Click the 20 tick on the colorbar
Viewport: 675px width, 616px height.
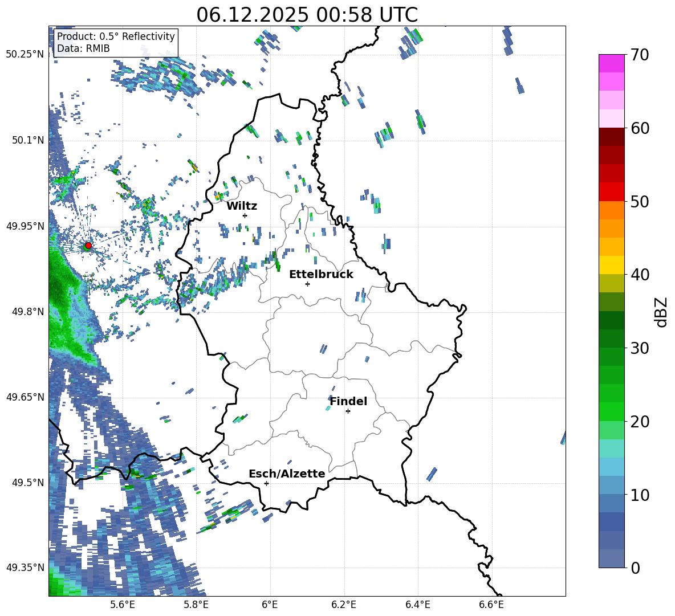pyautogui.click(x=640, y=421)
